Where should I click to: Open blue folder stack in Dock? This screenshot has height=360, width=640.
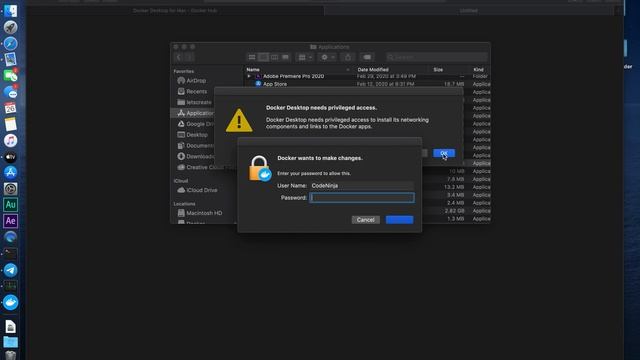10,342
